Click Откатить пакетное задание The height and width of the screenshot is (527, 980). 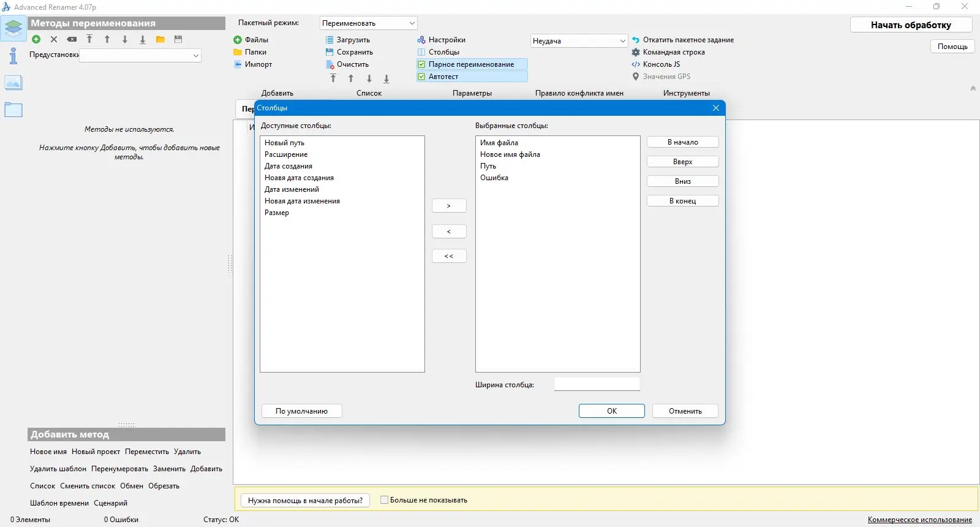[683, 40]
